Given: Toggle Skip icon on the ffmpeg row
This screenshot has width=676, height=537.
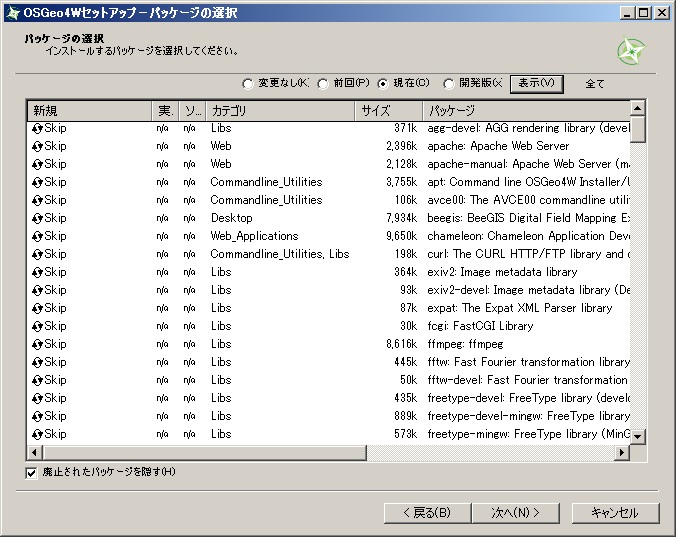Looking at the screenshot, I should click(37, 344).
